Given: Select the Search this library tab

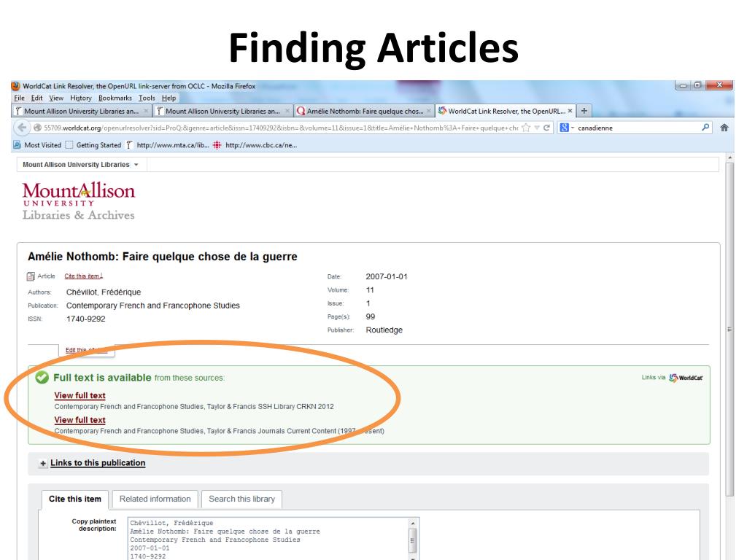Looking at the screenshot, I should click(x=241, y=499).
